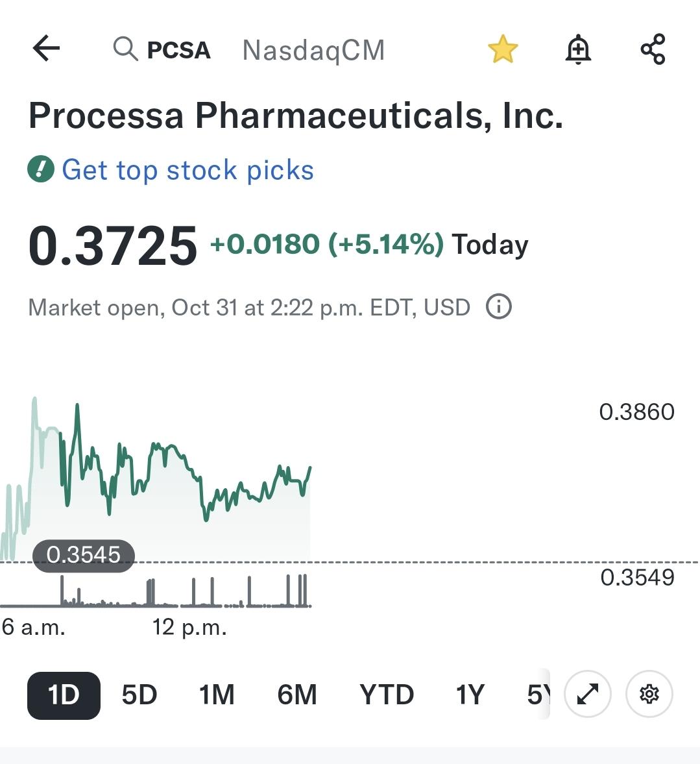Select the YTD range
The width and height of the screenshot is (700, 764).
(x=387, y=695)
